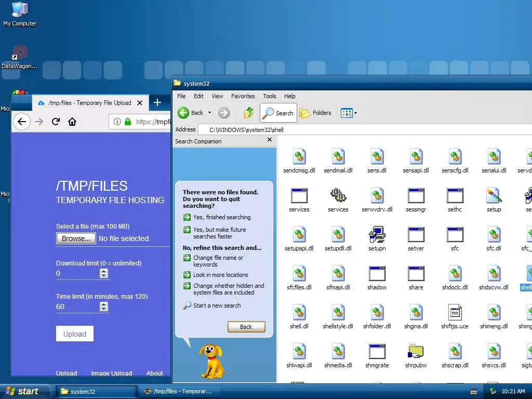The width and height of the screenshot is (532, 399).
Task: Go up one folder level in Explorer
Action: click(249, 113)
